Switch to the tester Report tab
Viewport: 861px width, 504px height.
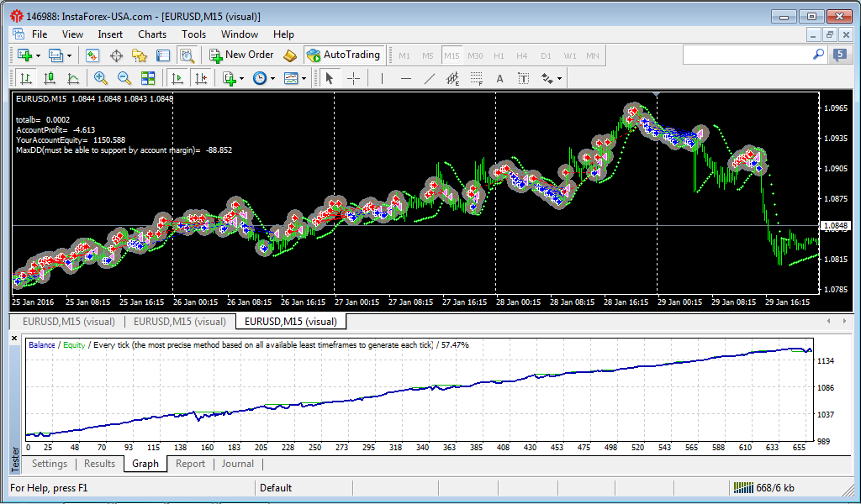(190, 464)
